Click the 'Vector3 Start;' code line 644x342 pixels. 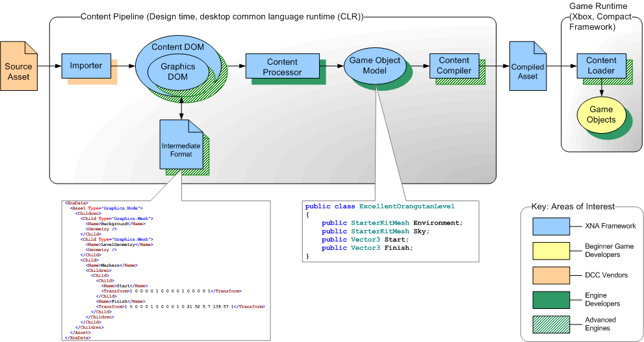(x=365, y=239)
